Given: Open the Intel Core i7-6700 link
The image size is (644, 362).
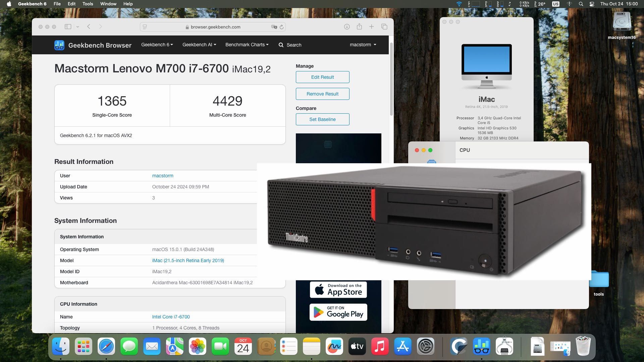Looking at the screenshot, I should [x=171, y=317].
